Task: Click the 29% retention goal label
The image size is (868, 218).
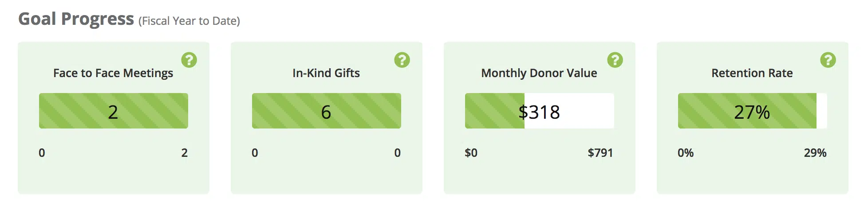Action: (x=815, y=153)
